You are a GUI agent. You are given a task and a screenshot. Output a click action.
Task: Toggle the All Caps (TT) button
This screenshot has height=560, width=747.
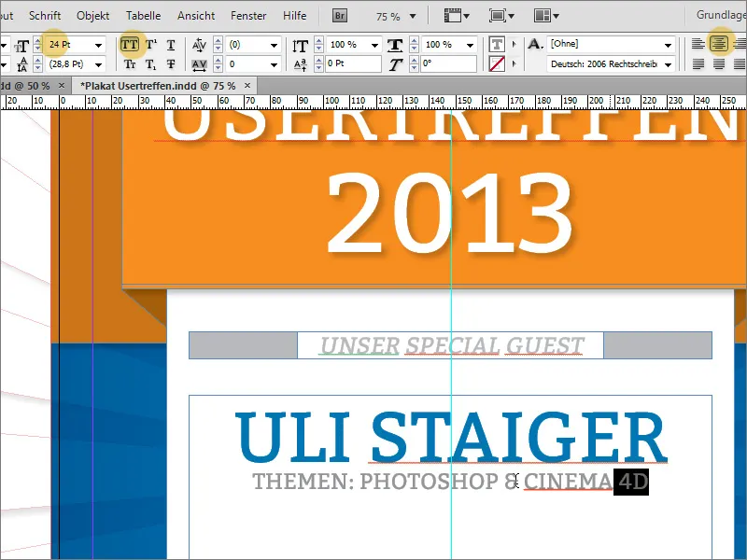tap(129, 45)
